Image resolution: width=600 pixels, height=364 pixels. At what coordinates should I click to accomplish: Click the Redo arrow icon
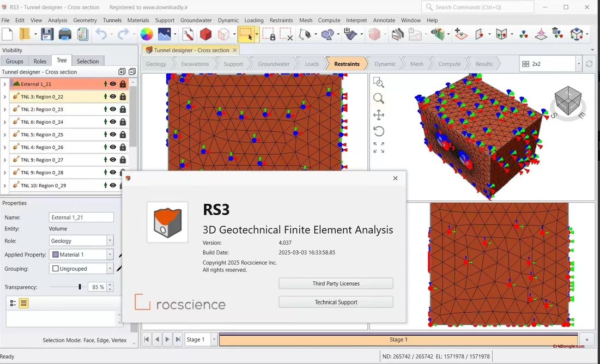tap(123, 34)
